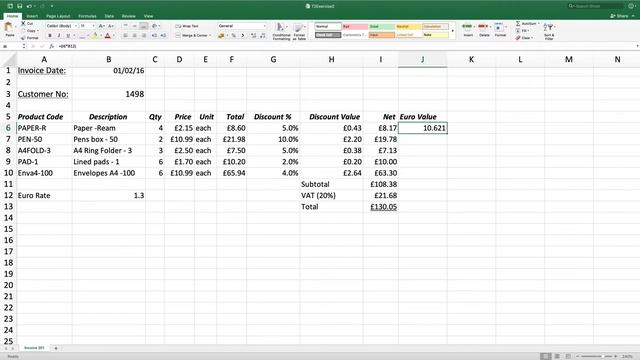Apply comma style format
Screen dimensions: 640x360
243,36
